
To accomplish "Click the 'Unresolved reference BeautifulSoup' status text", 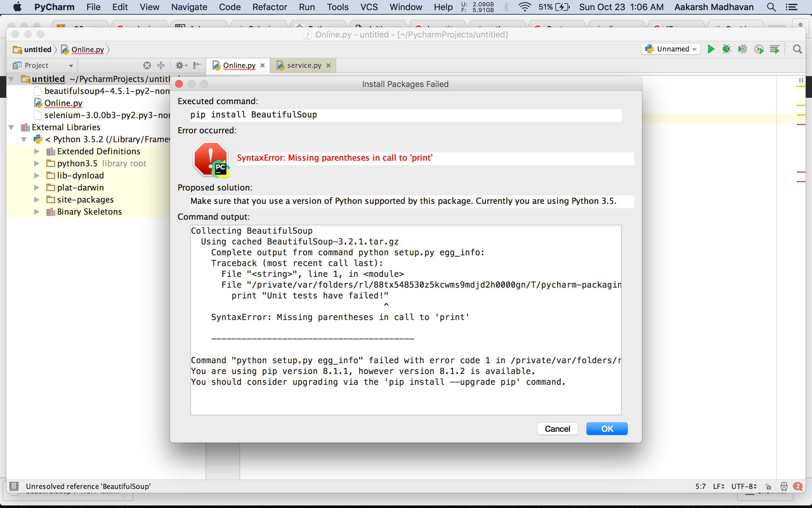I will 88,486.
